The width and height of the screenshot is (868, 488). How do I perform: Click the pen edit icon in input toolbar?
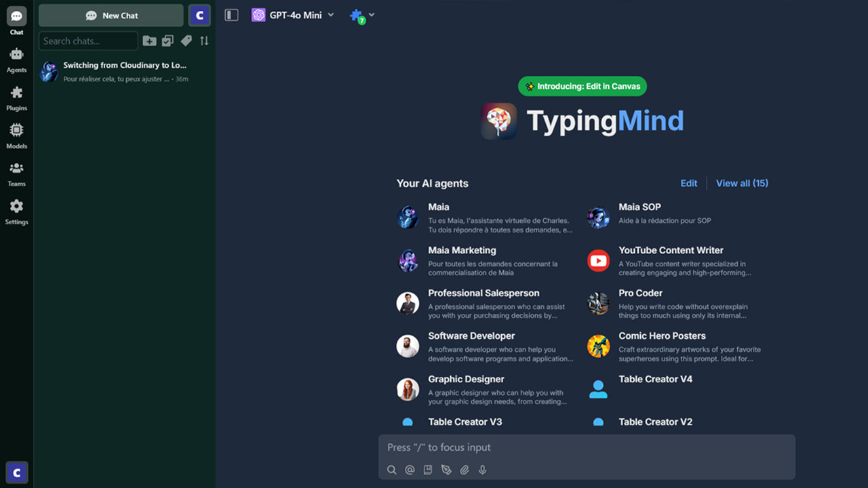point(446,470)
